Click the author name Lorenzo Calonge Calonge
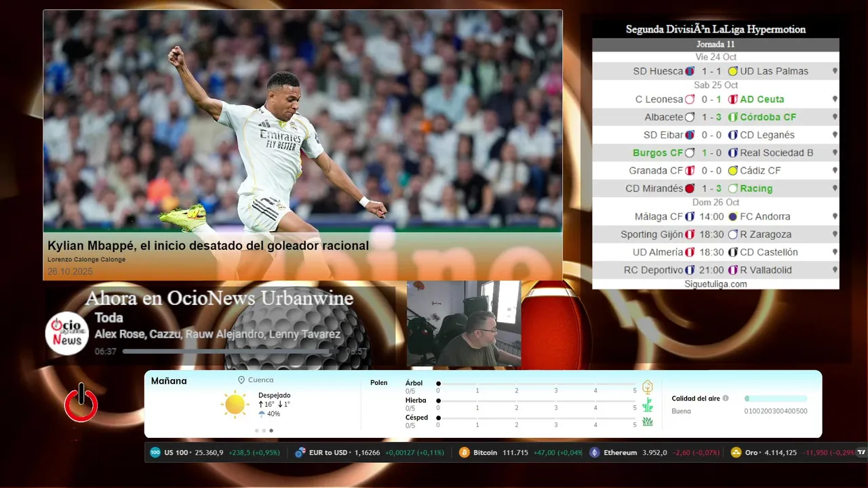Screen dimensions: 868x488 (86, 260)
